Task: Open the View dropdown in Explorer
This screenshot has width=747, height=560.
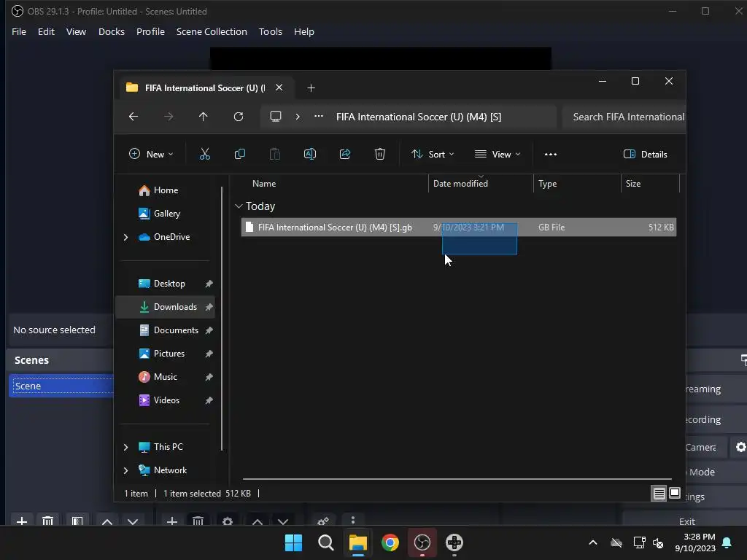Action: (x=498, y=155)
